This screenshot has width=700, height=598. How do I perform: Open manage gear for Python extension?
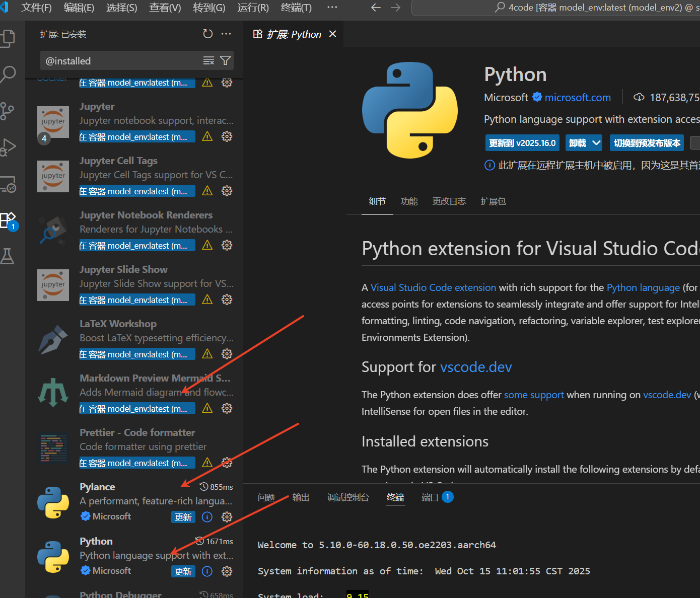pos(227,571)
